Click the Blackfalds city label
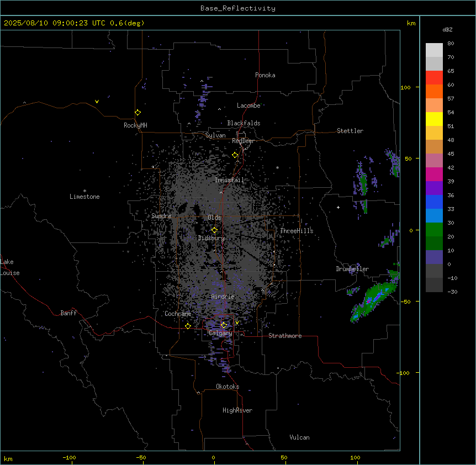Screen dimensions: 476x465 (244, 123)
